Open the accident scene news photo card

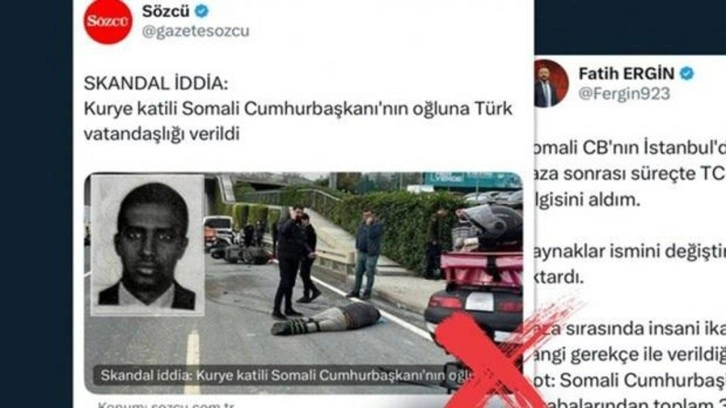tap(303, 283)
